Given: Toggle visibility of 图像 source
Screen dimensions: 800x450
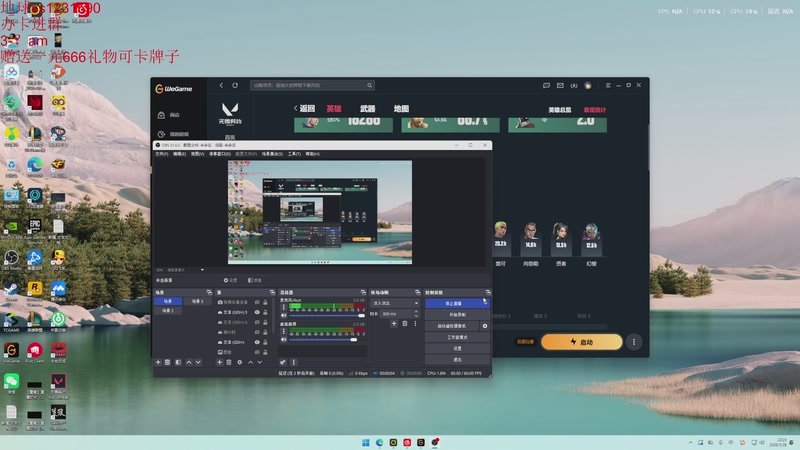Looking at the screenshot, I should click(x=257, y=352).
